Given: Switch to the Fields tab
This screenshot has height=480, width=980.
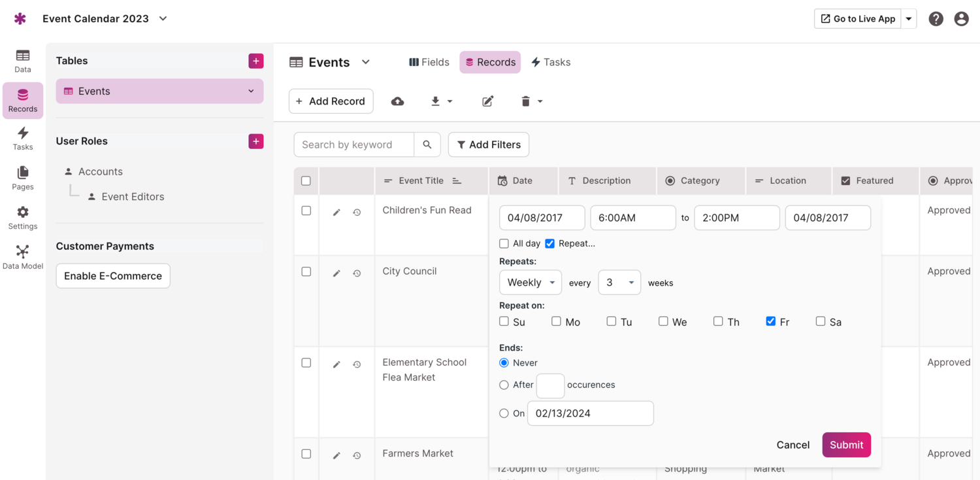Looking at the screenshot, I should point(429,61).
